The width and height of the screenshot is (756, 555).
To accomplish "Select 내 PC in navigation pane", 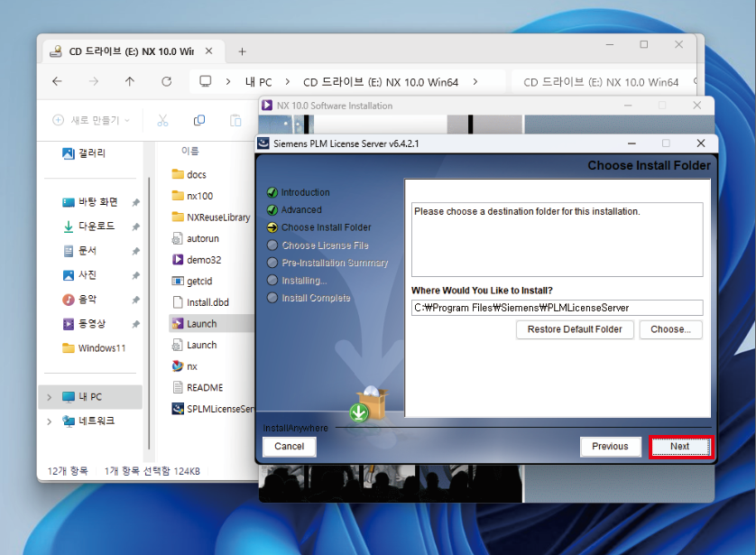I will click(89, 397).
